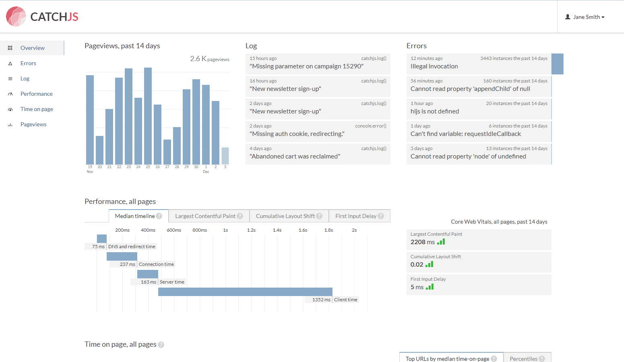Switch to the Largest Contentful Paint tab

click(206, 216)
